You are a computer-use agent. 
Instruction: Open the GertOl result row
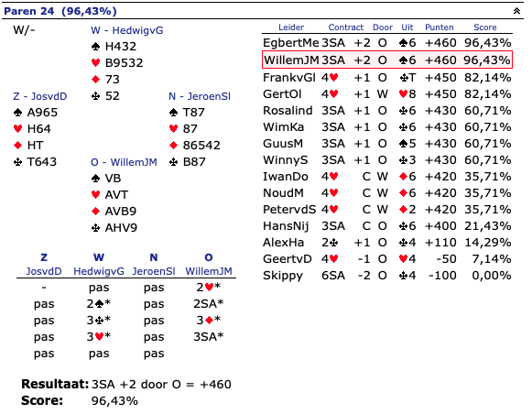pyautogui.click(x=387, y=93)
